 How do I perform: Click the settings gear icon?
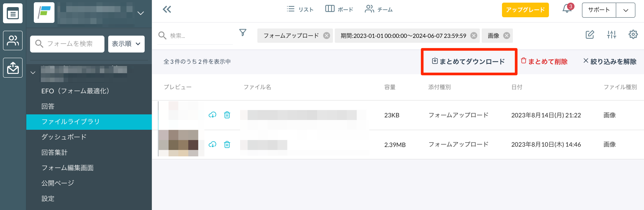pyautogui.click(x=633, y=34)
